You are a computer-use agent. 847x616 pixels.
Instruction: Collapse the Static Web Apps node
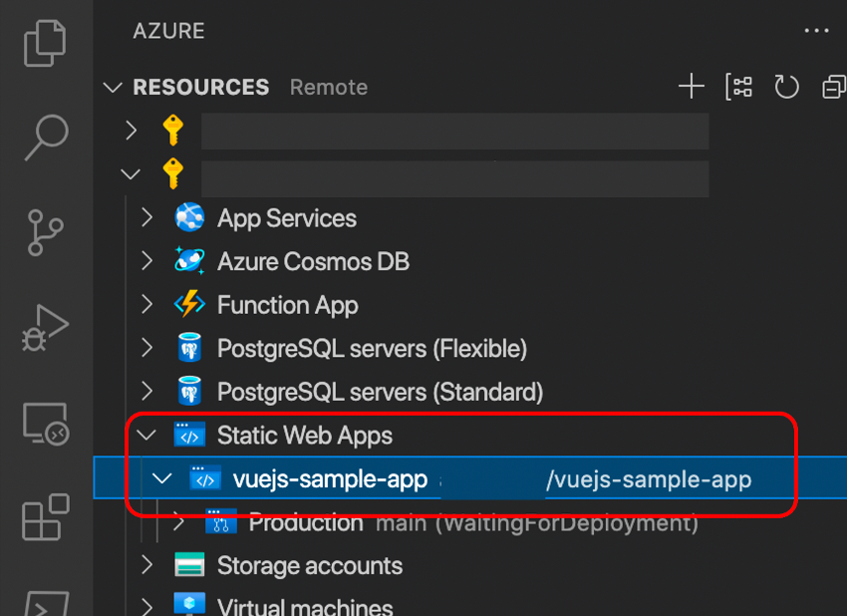coord(145,435)
